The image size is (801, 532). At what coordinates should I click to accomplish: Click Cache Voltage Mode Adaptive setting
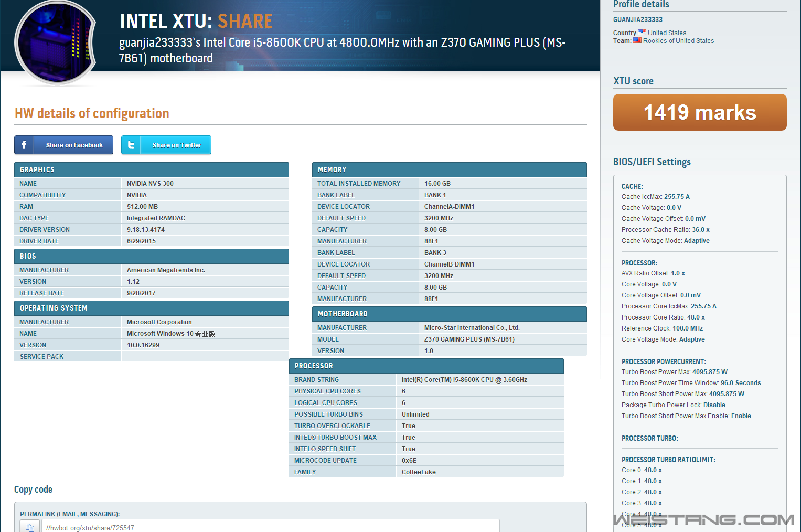[666, 241]
